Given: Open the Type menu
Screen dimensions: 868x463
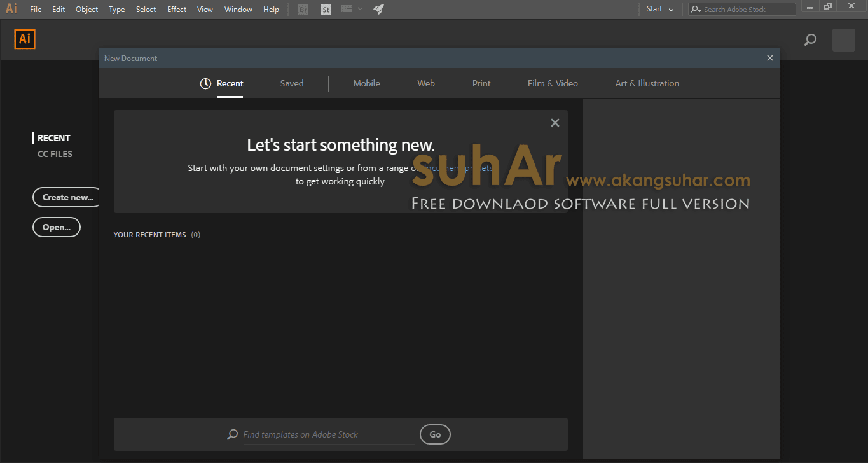Looking at the screenshot, I should [117, 10].
